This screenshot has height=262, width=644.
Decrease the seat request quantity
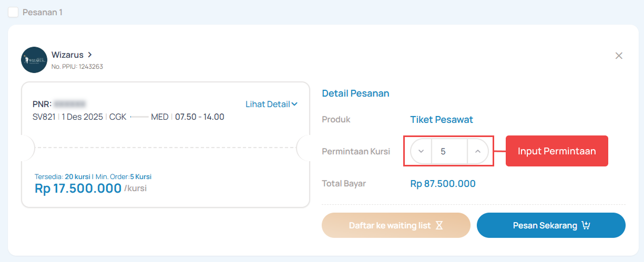click(x=421, y=151)
